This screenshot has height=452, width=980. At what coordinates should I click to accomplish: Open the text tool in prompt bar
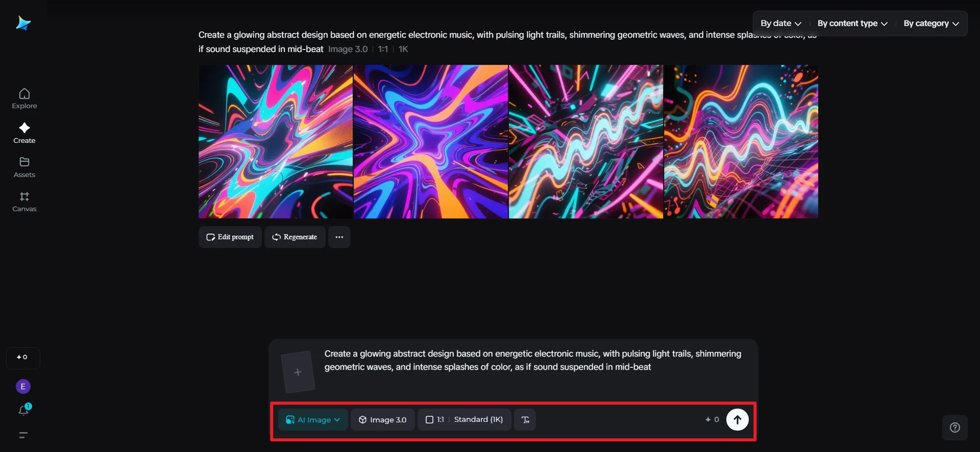tap(525, 420)
